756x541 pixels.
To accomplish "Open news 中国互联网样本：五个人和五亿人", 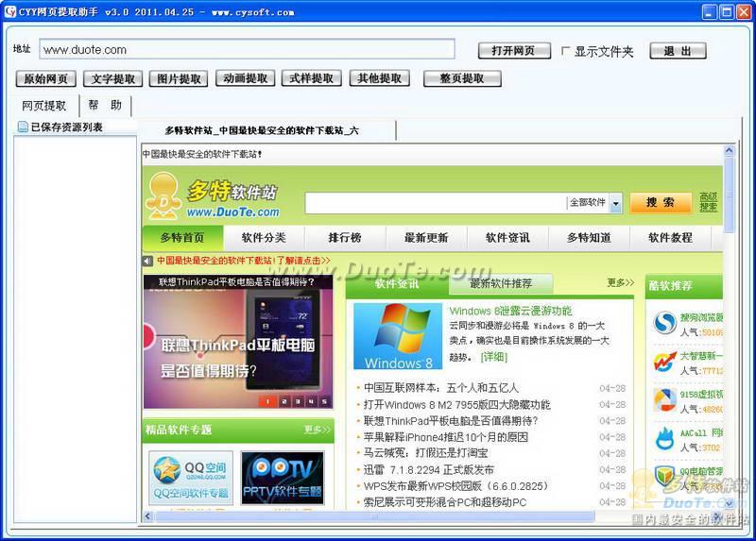I will [x=441, y=388].
